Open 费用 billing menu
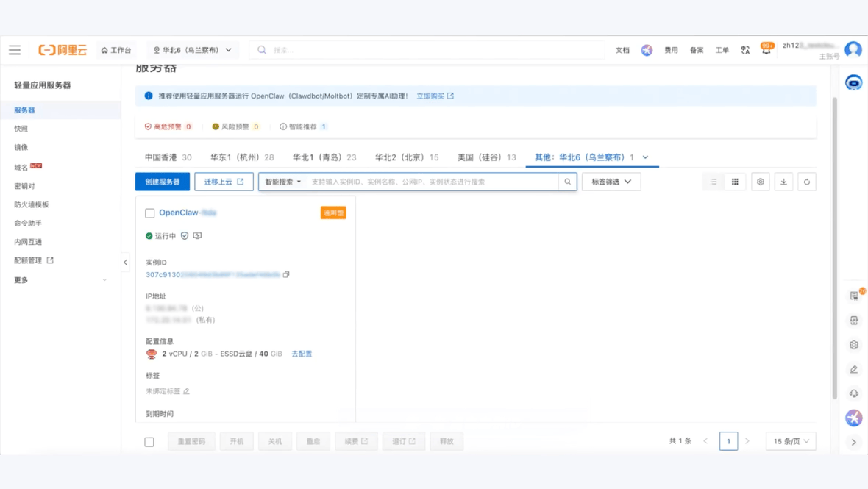The image size is (868, 489). click(671, 50)
